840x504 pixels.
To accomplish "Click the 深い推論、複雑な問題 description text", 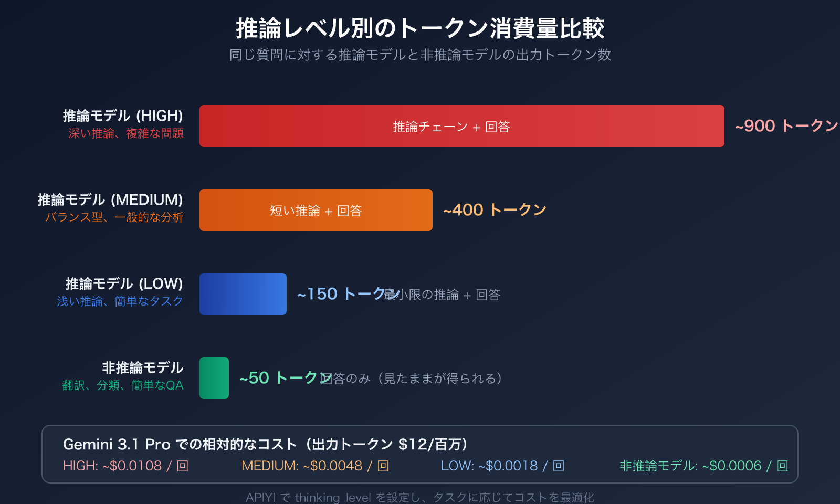I will [x=126, y=133].
